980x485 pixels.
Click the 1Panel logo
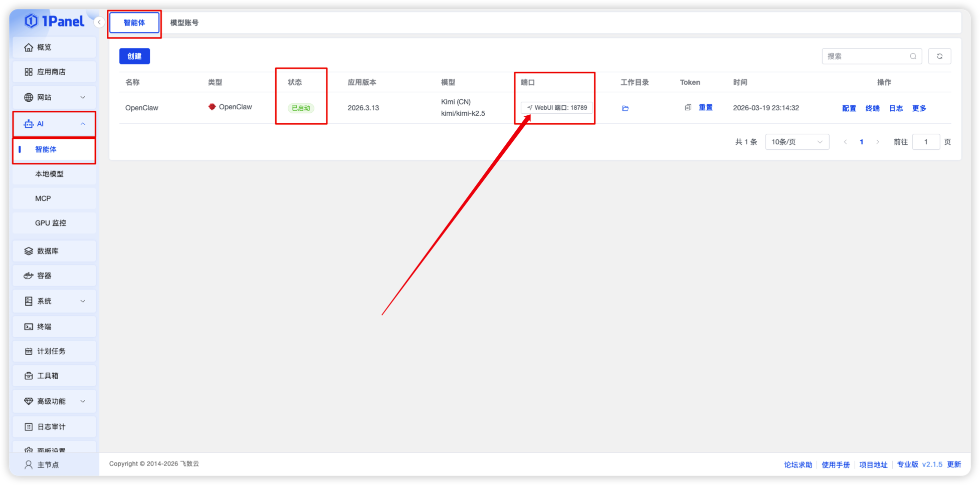click(54, 21)
